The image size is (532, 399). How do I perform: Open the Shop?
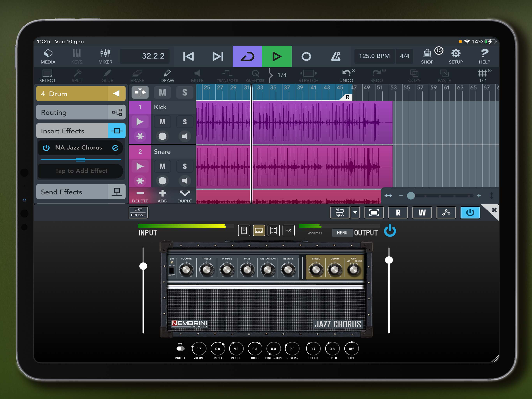pyautogui.click(x=427, y=56)
